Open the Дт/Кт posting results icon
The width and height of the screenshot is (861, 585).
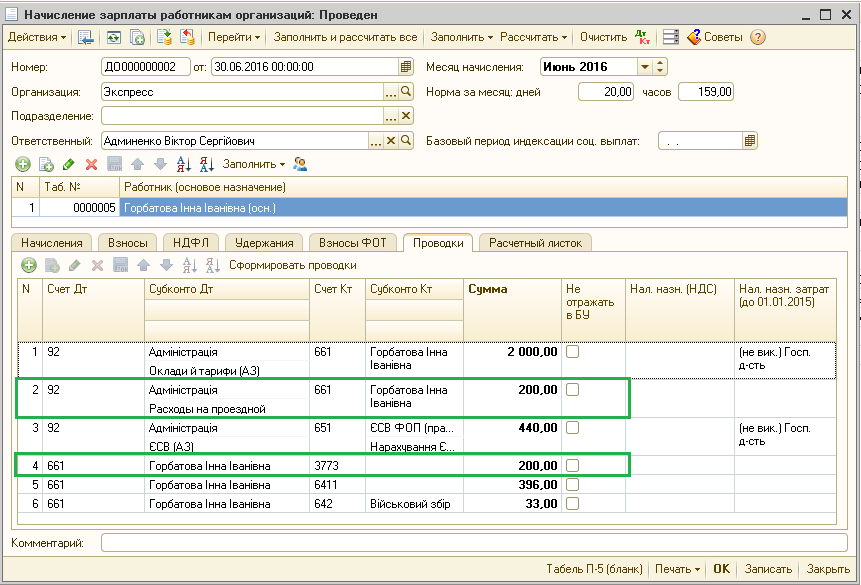(642, 37)
